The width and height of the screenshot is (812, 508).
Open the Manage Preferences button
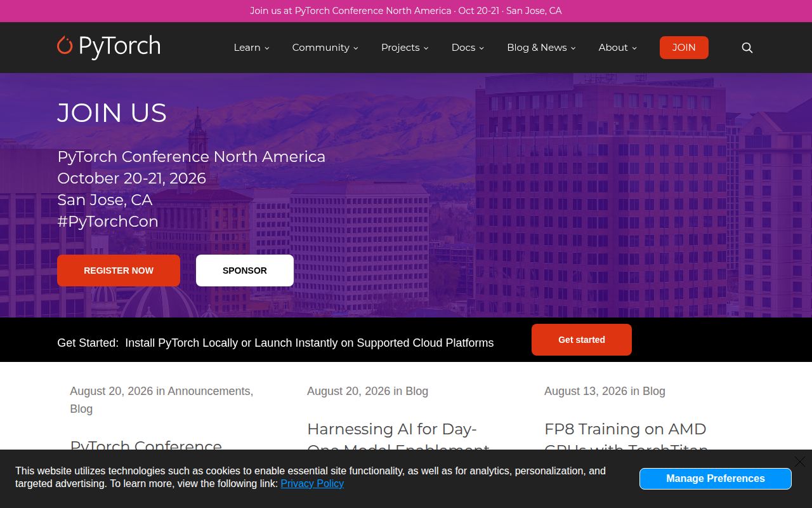pos(716,479)
